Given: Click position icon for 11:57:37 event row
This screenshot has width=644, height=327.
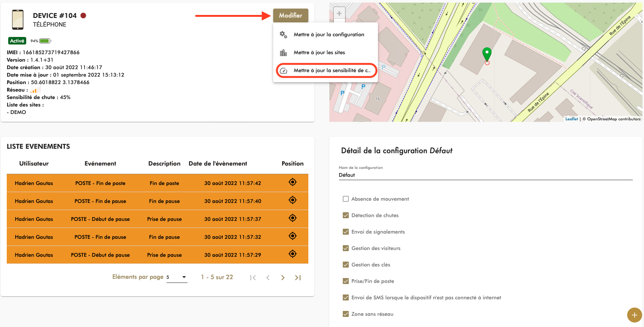Looking at the screenshot, I should point(293,218).
